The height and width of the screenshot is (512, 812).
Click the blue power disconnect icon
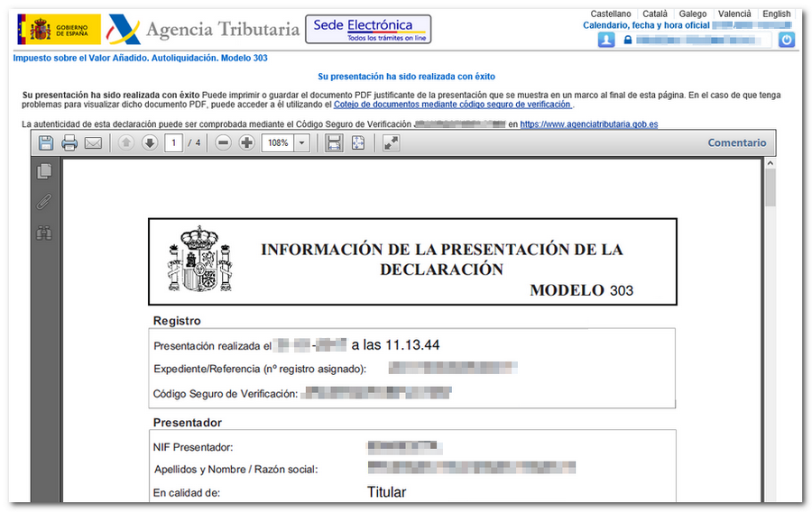(x=786, y=40)
